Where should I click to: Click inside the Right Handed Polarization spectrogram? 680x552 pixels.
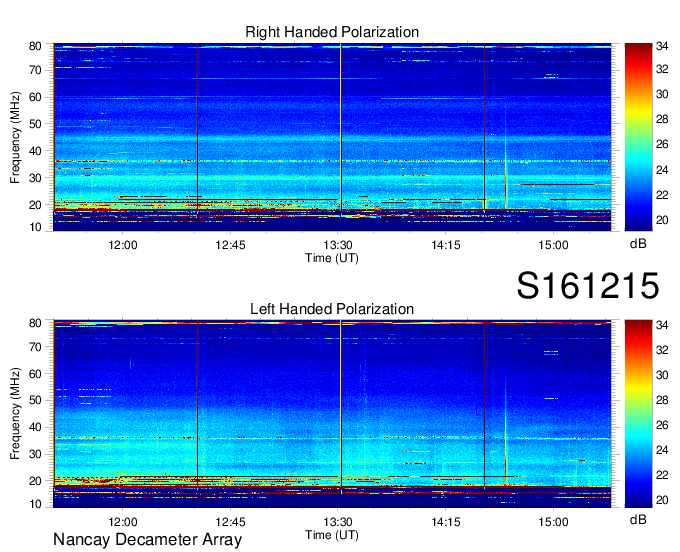pyautogui.click(x=332, y=137)
